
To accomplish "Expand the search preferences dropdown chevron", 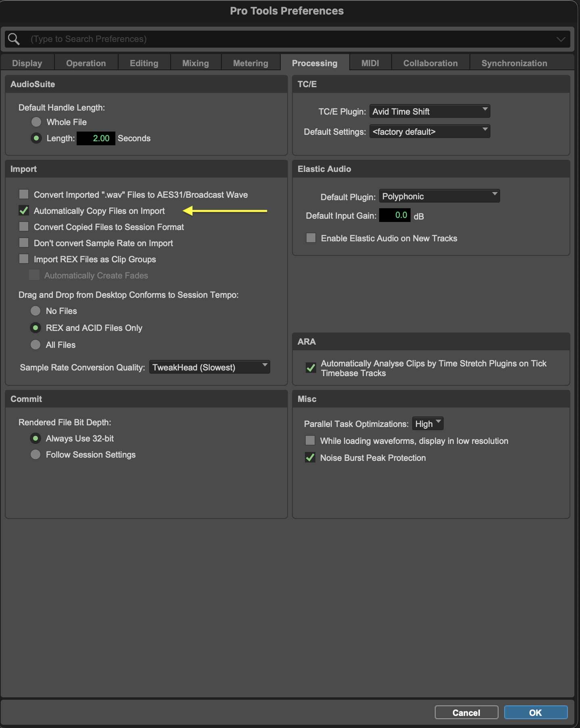I will 561,39.
